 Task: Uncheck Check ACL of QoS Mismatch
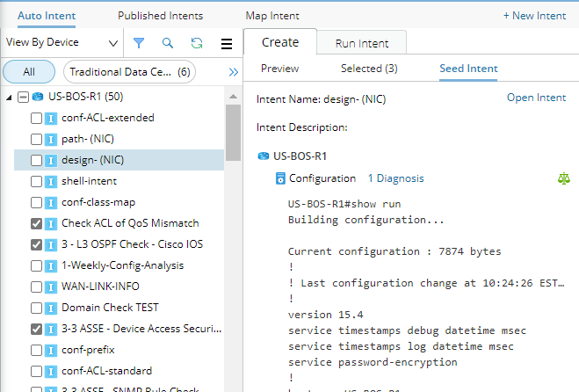click(36, 223)
